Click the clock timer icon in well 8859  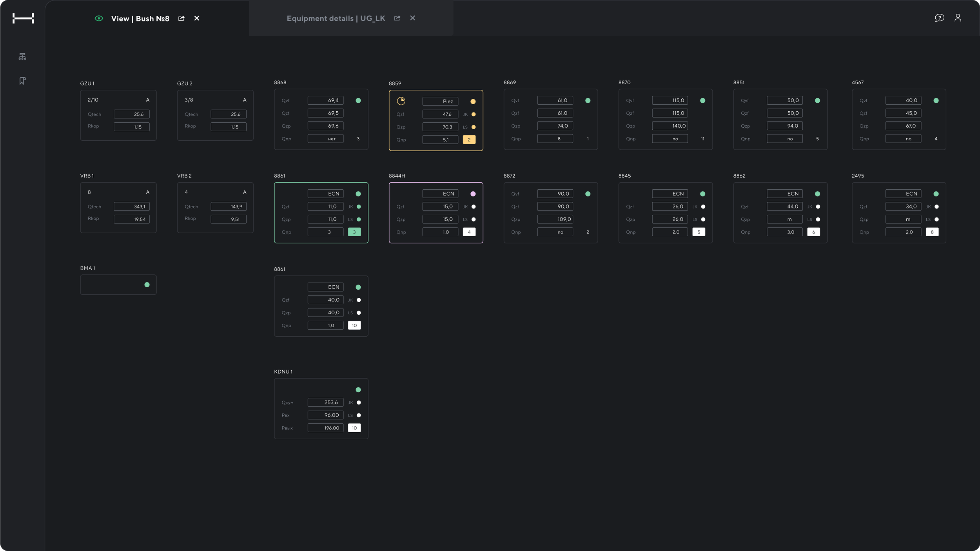tap(401, 101)
